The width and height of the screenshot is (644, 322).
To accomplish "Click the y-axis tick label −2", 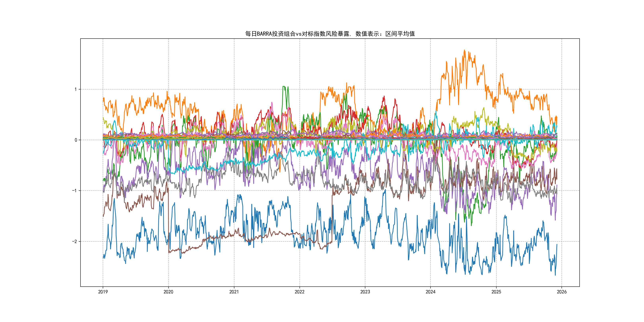I will (x=75, y=241).
